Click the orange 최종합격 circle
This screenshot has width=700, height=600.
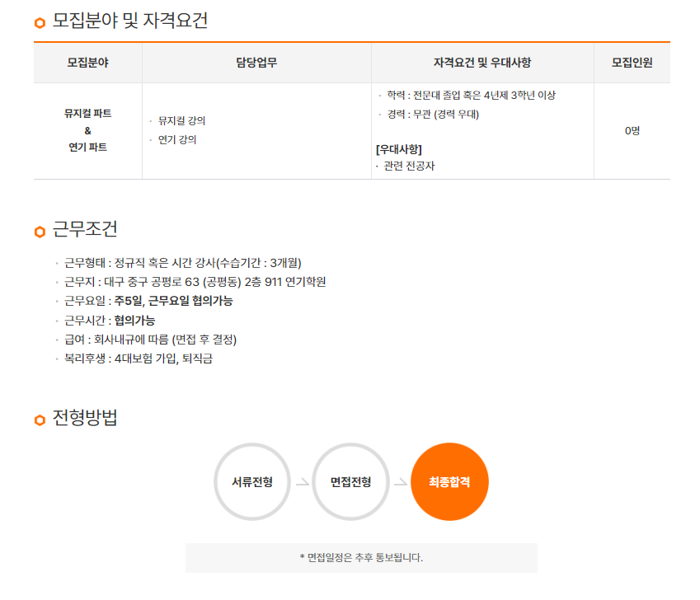tap(449, 482)
